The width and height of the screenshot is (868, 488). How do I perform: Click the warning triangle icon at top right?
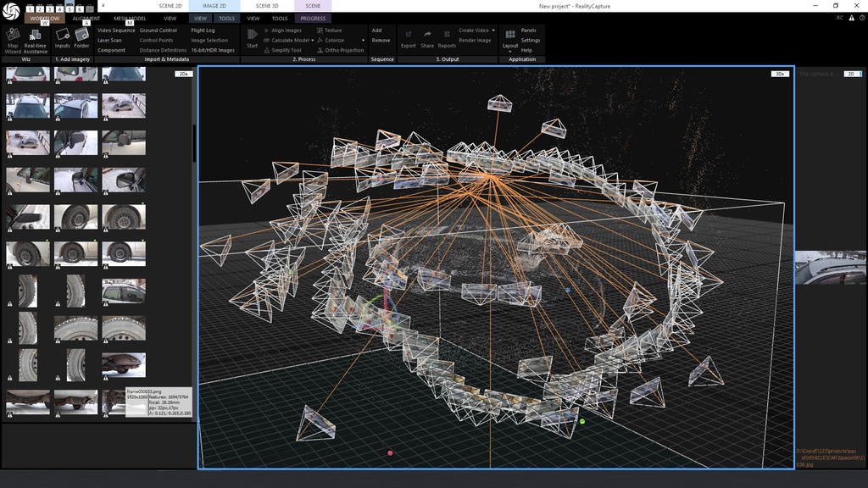coord(853,17)
